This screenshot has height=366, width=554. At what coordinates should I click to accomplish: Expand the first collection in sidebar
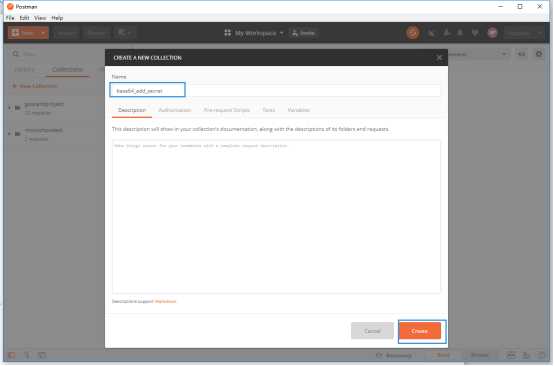10,108
